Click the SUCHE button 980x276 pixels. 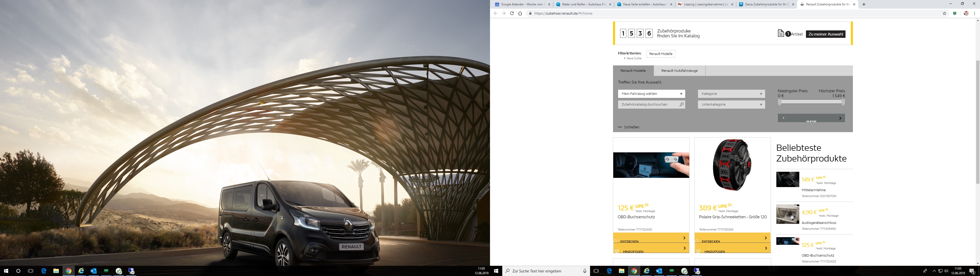(x=811, y=118)
